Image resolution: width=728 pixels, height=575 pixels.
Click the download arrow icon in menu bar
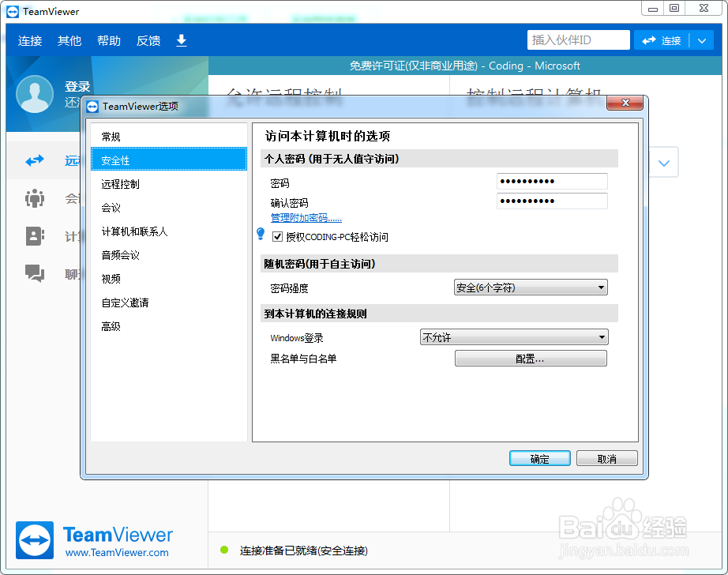182,40
